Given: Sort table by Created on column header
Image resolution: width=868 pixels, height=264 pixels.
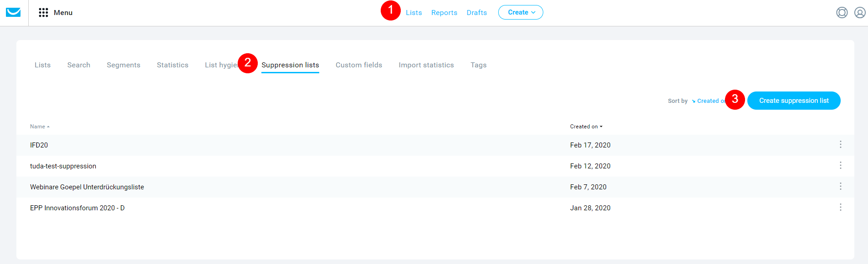Looking at the screenshot, I should [586, 127].
